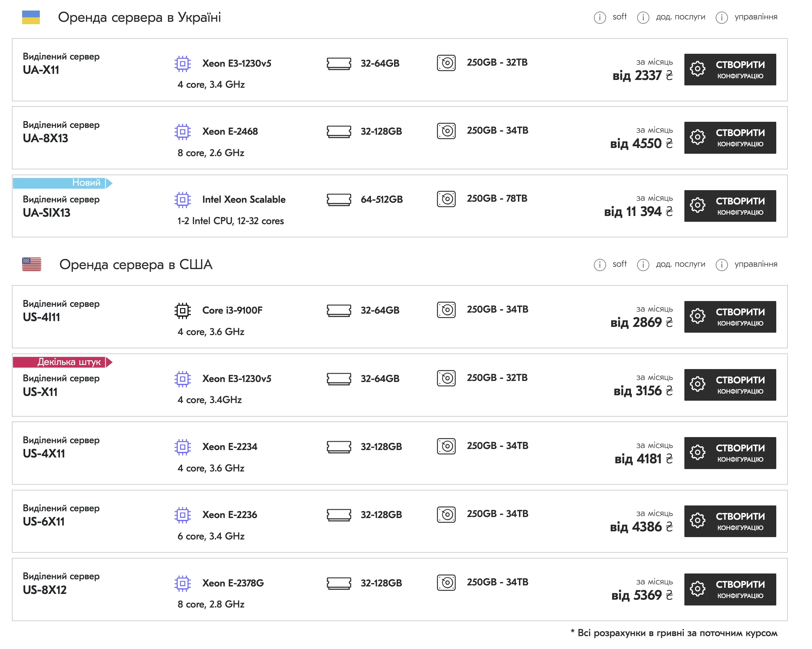The width and height of the screenshot is (812, 649).
Task: Click black CPU icon next to Core i3-9100F
Action: [x=183, y=311]
